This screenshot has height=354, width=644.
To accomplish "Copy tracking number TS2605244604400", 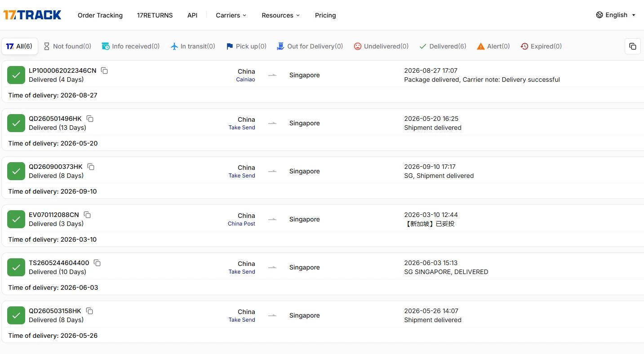I will pos(97,263).
